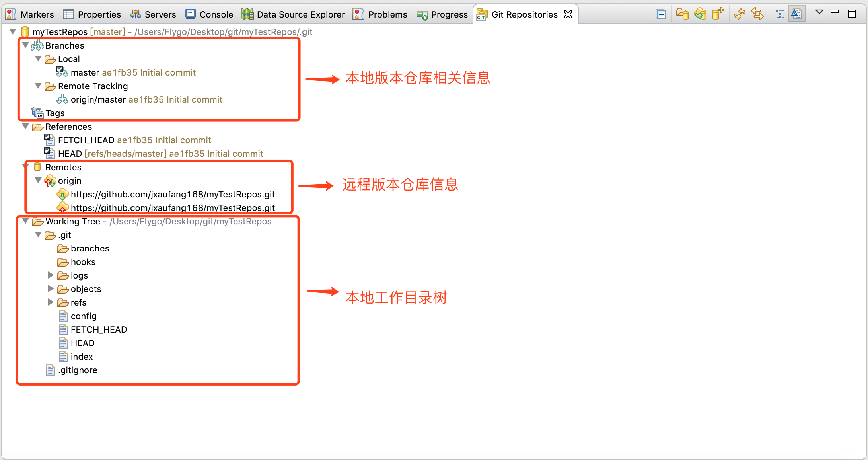Image resolution: width=868 pixels, height=460 pixels.
Task: Collapse the Working Tree node
Action: pos(25,221)
